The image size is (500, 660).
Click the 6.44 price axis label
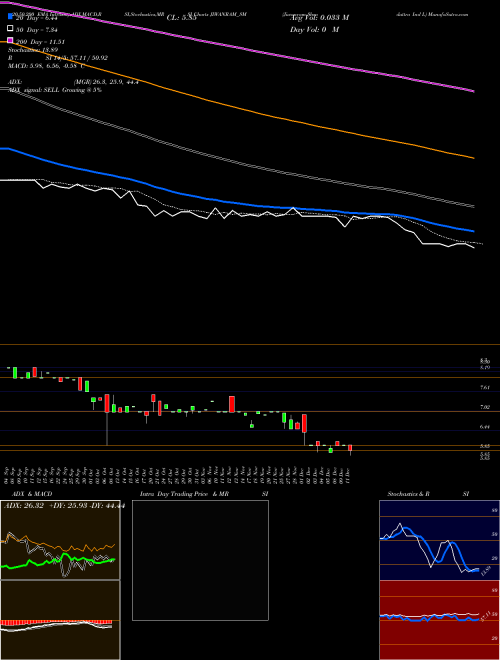tap(485, 427)
